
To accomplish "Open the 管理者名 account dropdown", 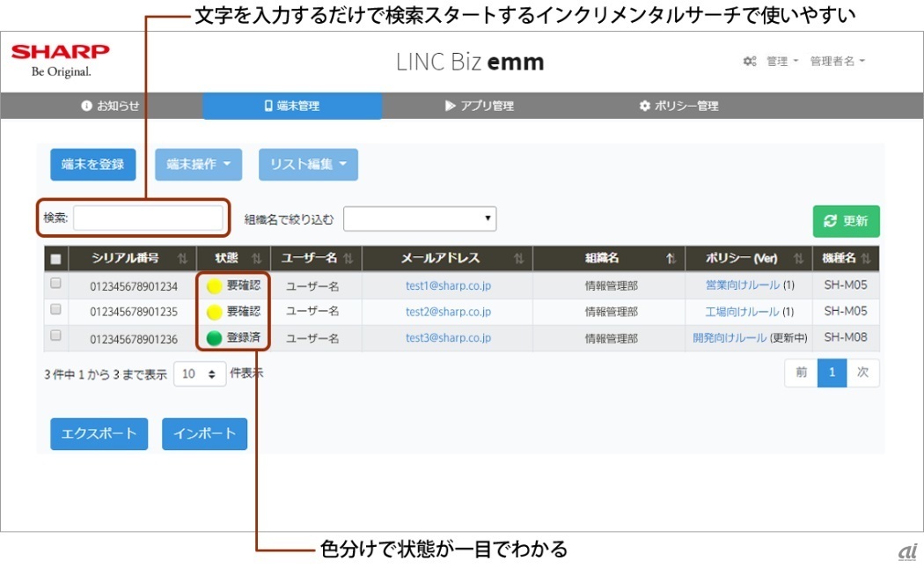I will coord(838,62).
